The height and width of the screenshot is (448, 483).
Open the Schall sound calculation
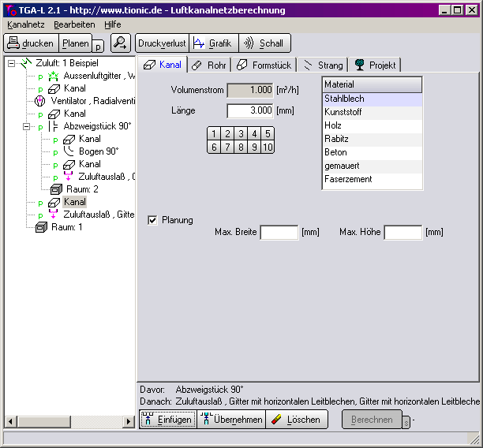(264, 43)
